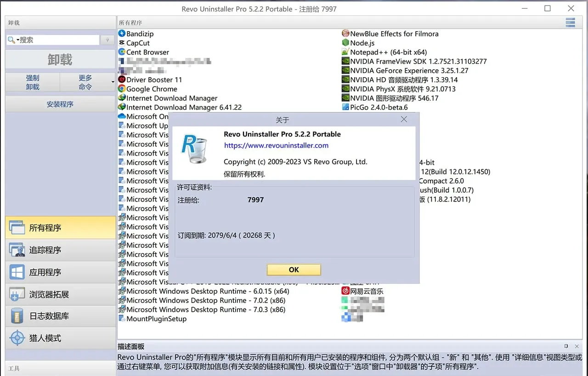Click the small button right of search box
Viewport: 588px width, 376px height.
coord(107,40)
